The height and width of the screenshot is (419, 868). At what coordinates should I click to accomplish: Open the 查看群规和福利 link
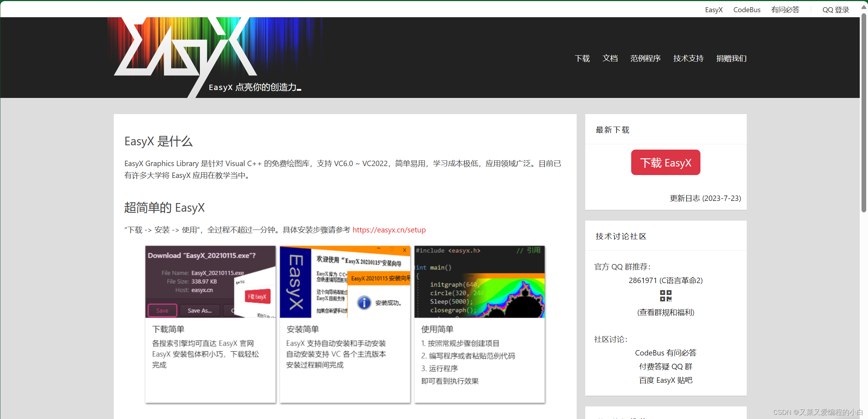tap(665, 312)
